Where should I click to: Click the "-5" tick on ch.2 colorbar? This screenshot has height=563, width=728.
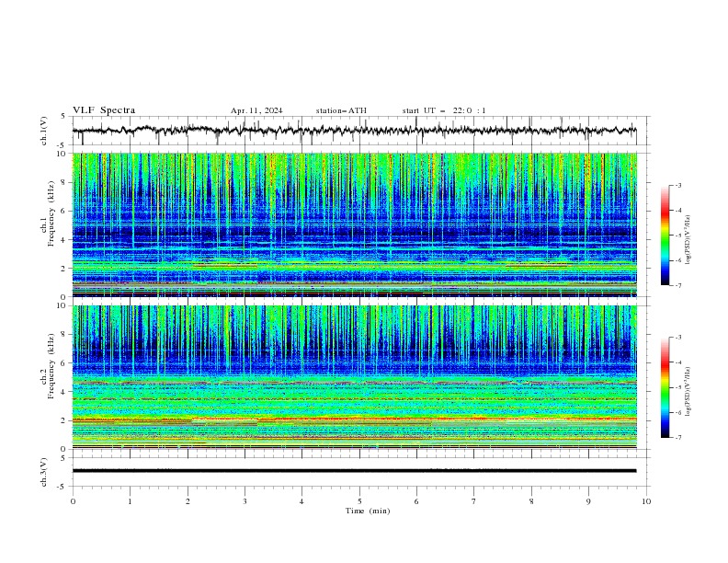pyautogui.click(x=678, y=387)
